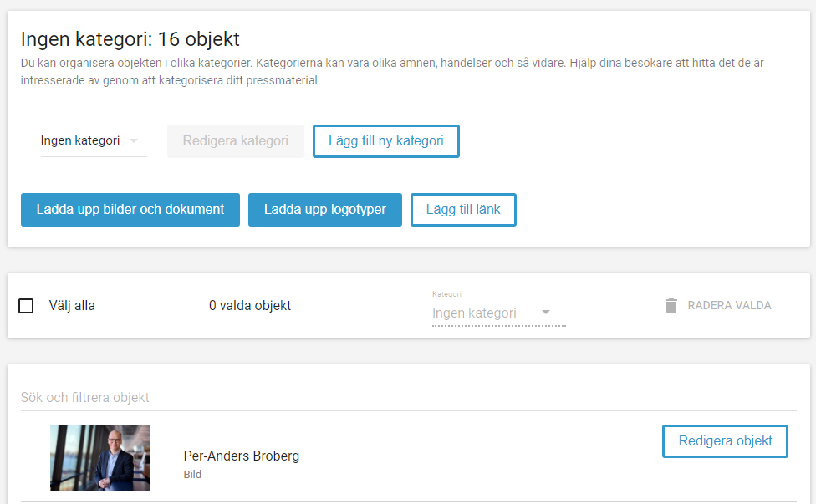816x504 pixels.
Task: Click the 0 valda objekt counter
Action: [250, 306]
